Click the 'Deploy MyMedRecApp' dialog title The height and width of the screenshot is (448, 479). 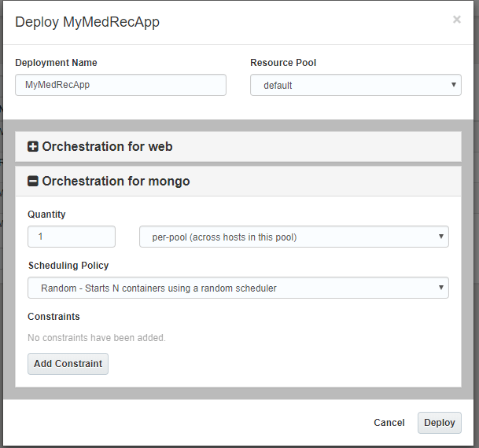[x=87, y=22]
